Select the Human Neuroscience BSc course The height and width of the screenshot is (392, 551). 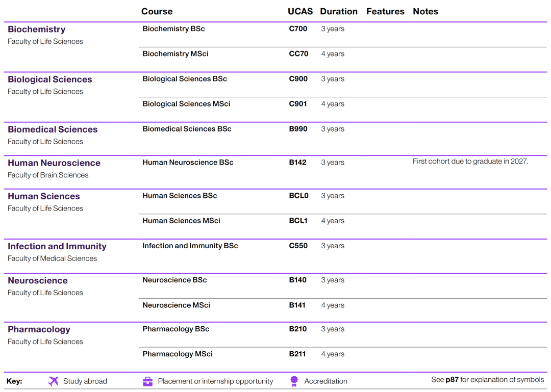188,163
